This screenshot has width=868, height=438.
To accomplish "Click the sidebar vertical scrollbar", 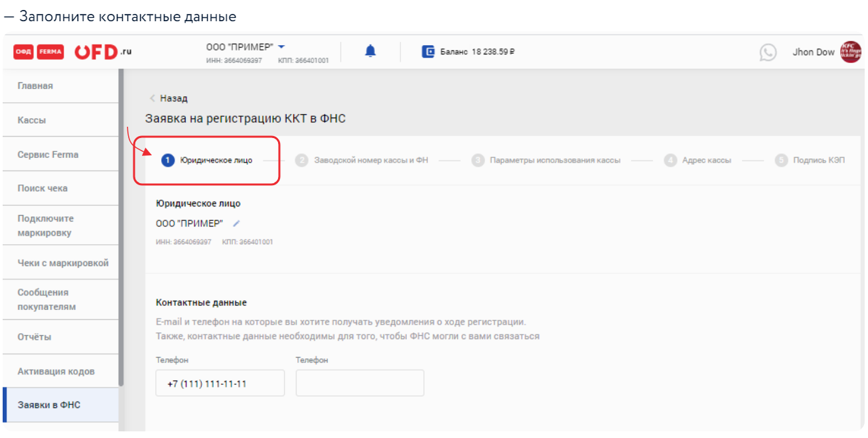I will (121, 228).
